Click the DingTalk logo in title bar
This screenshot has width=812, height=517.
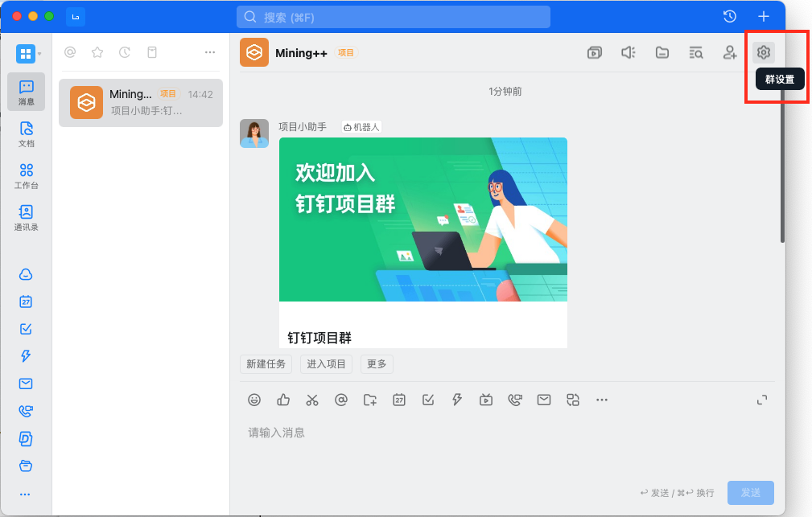click(x=76, y=17)
